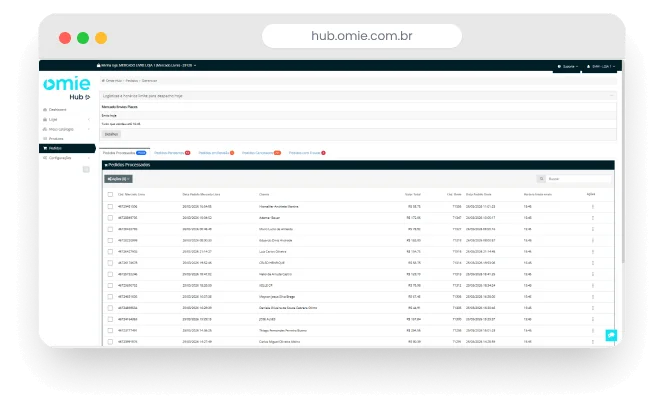The height and width of the screenshot is (412, 664).
Task: Check the second order row checkbox
Action: click(109, 217)
